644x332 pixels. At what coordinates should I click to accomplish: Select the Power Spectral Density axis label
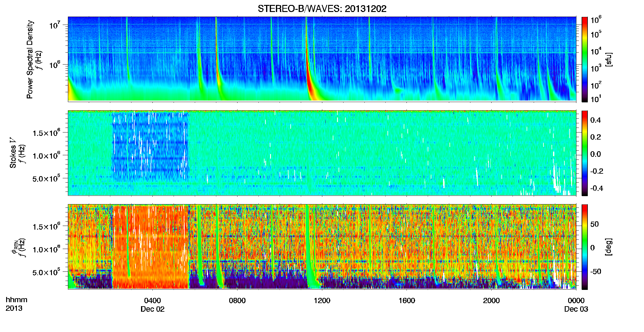30,59
